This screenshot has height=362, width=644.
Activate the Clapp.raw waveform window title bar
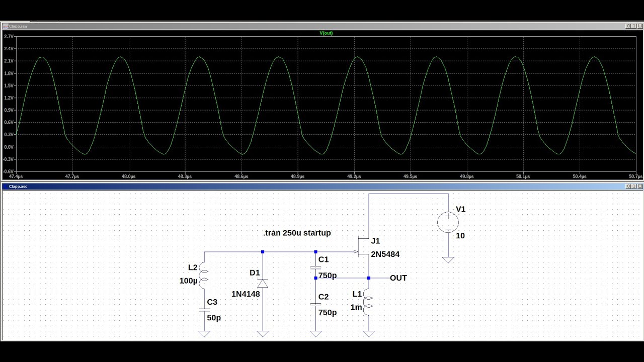coord(322,26)
